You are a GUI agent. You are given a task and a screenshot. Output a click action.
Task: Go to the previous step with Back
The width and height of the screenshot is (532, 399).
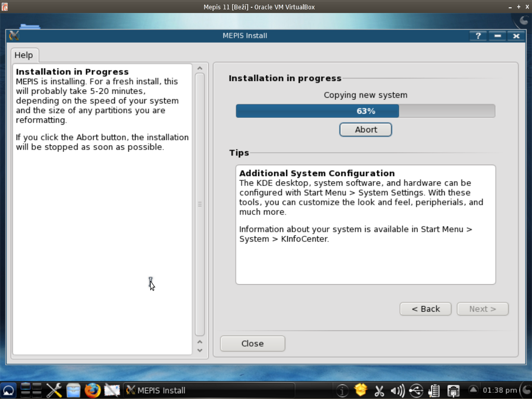(425, 309)
